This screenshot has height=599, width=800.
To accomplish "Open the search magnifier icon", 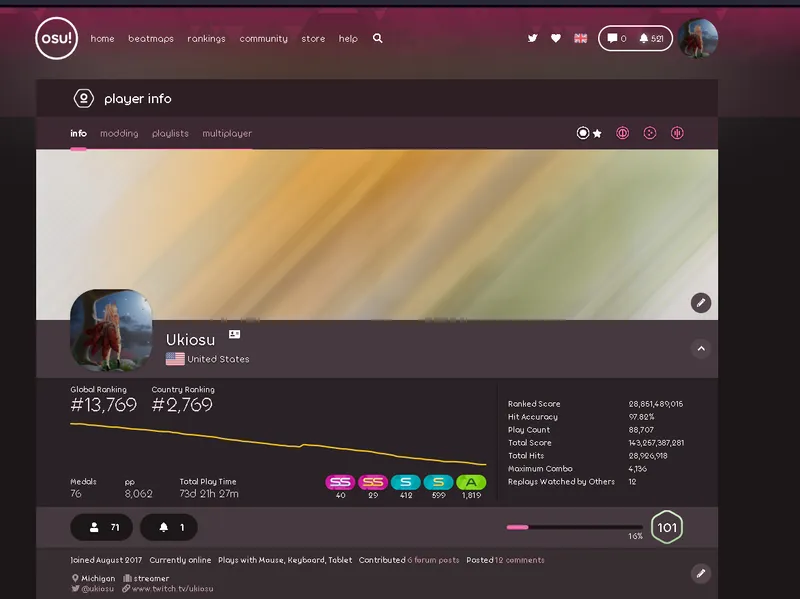I will coord(377,39).
